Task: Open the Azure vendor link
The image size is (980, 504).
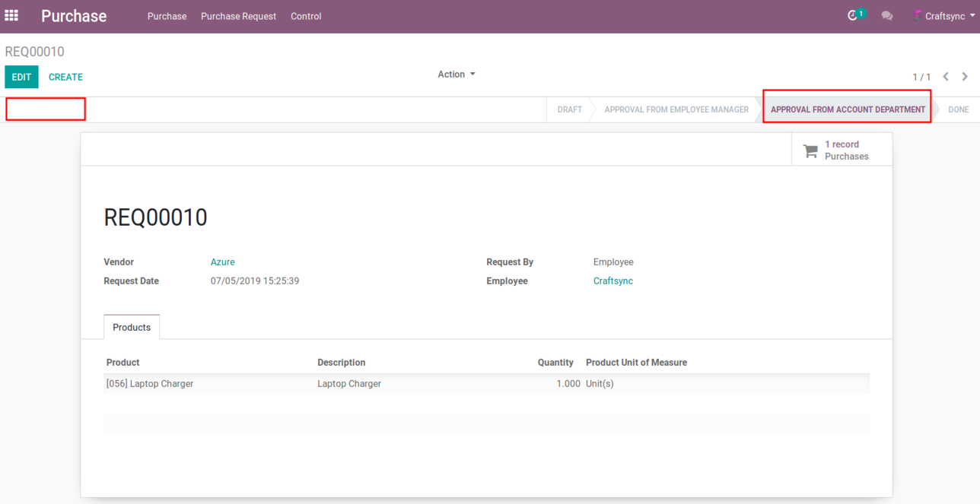Action: click(x=222, y=262)
